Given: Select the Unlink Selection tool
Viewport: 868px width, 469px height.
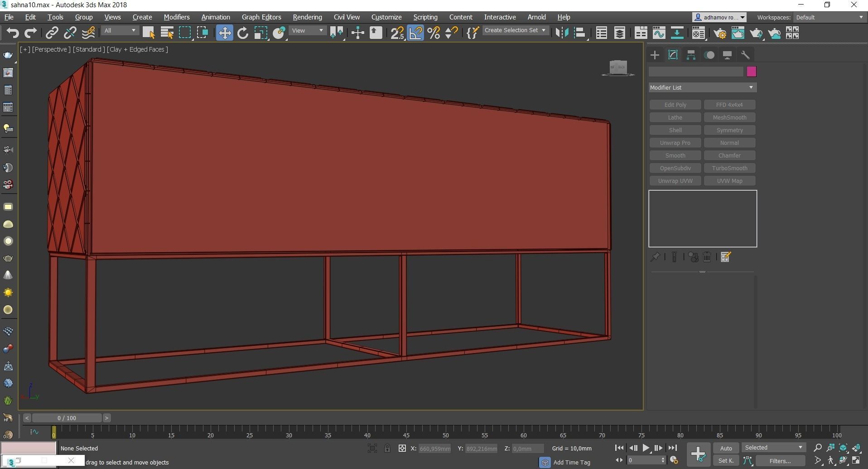Looking at the screenshot, I should [70, 33].
